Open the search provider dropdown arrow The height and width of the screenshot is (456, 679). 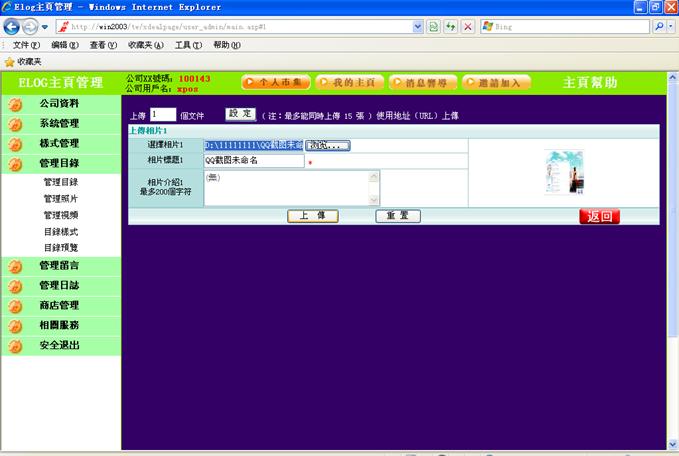pyautogui.click(x=672, y=26)
